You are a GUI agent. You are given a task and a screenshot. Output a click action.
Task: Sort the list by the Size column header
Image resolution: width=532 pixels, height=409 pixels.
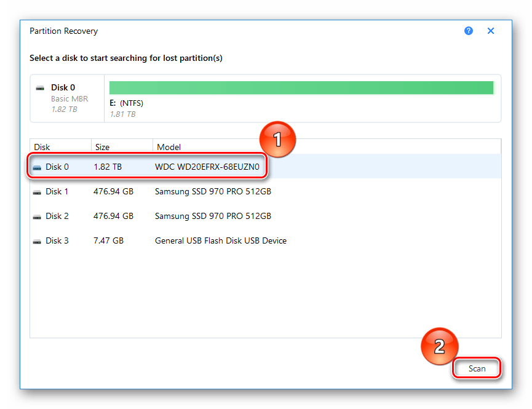click(121, 147)
